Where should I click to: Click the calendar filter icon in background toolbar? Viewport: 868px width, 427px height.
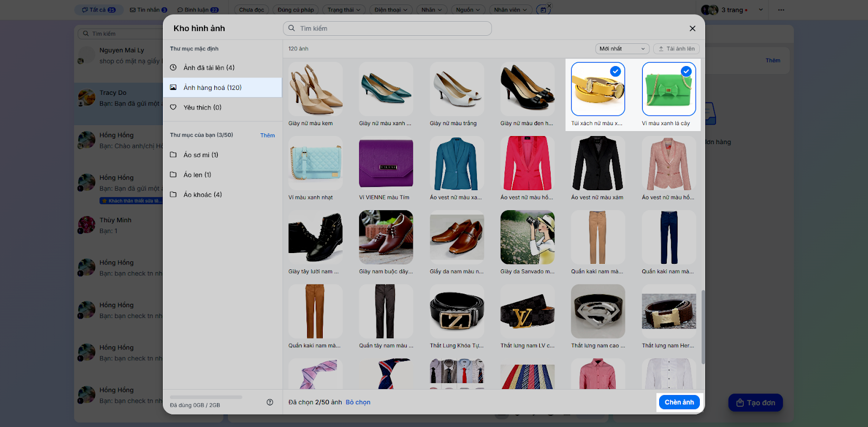543,10
